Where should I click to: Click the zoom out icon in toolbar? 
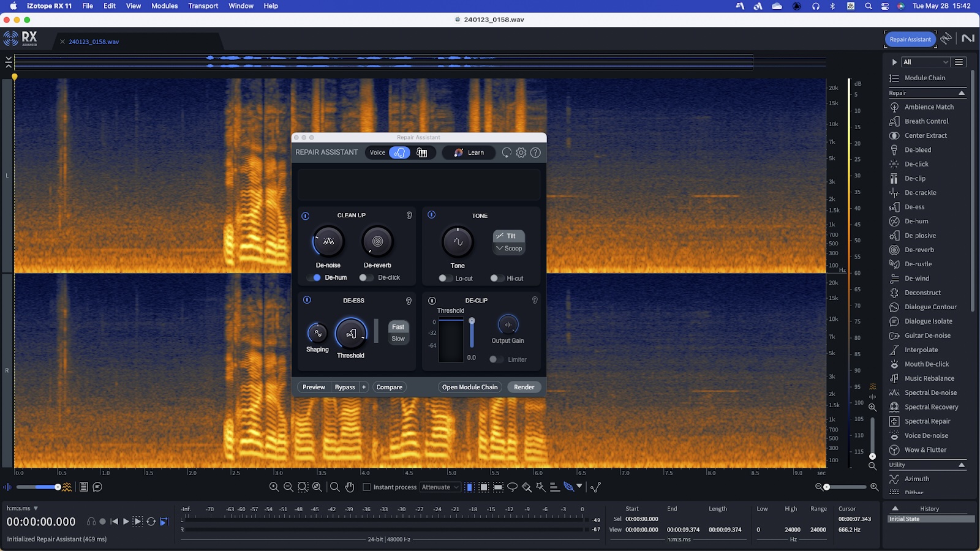(x=288, y=487)
